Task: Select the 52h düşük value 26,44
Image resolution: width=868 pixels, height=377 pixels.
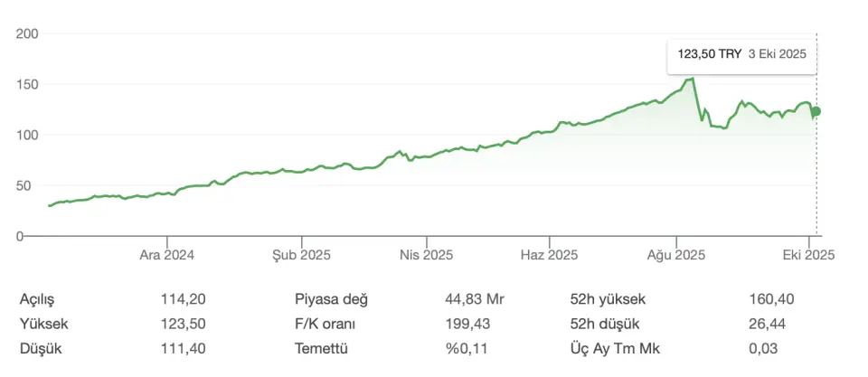Action: pyautogui.click(x=767, y=324)
